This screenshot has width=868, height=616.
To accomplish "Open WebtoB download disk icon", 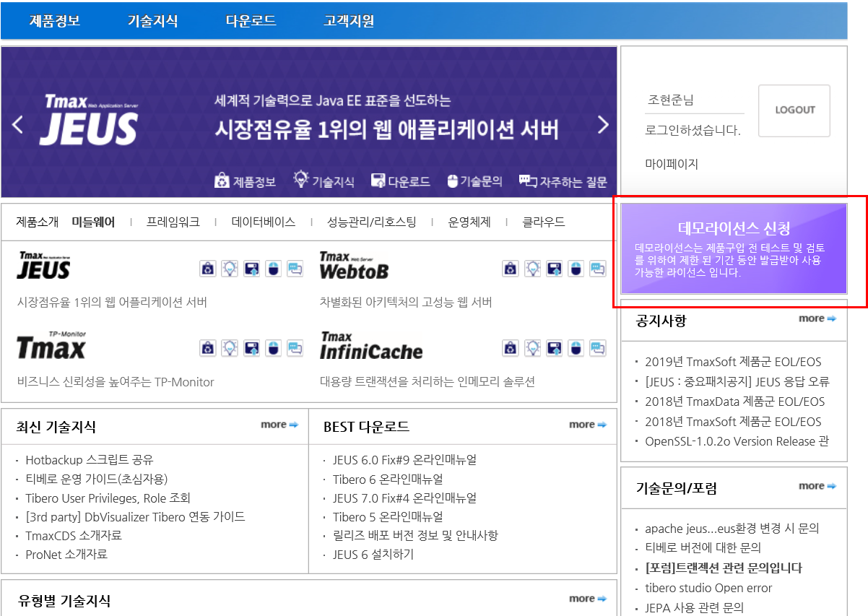I will [554, 269].
